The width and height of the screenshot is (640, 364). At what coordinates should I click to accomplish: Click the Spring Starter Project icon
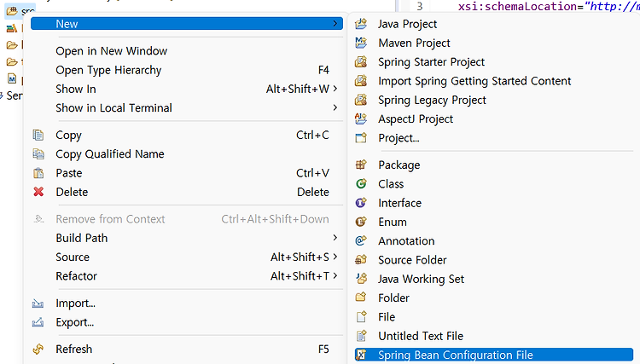click(361, 61)
